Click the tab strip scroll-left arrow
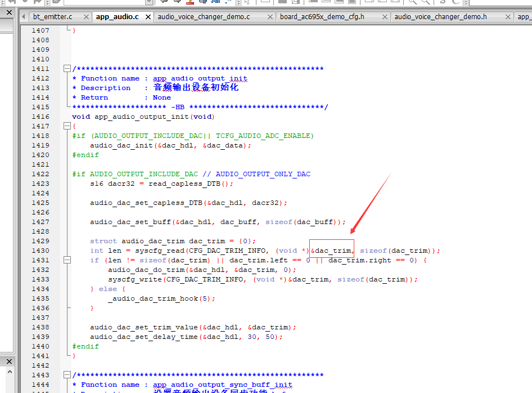Viewport: 532px width, 393px height. pyautogui.click(x=24, y=17)
